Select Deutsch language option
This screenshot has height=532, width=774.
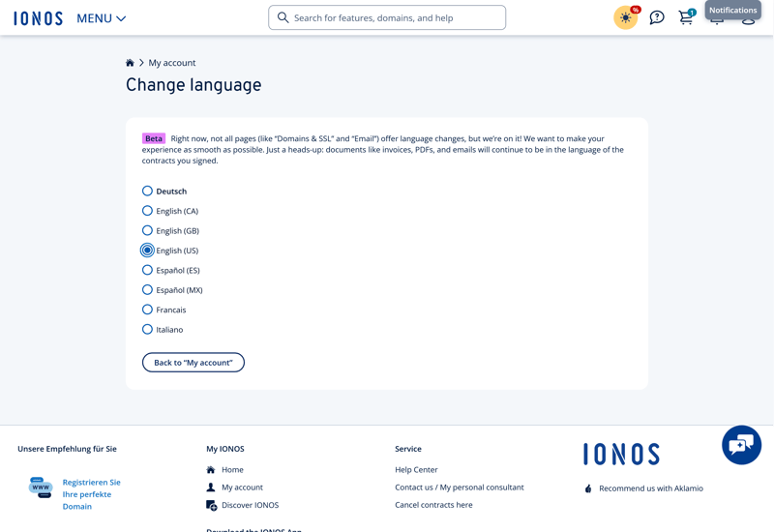(147, 192)
